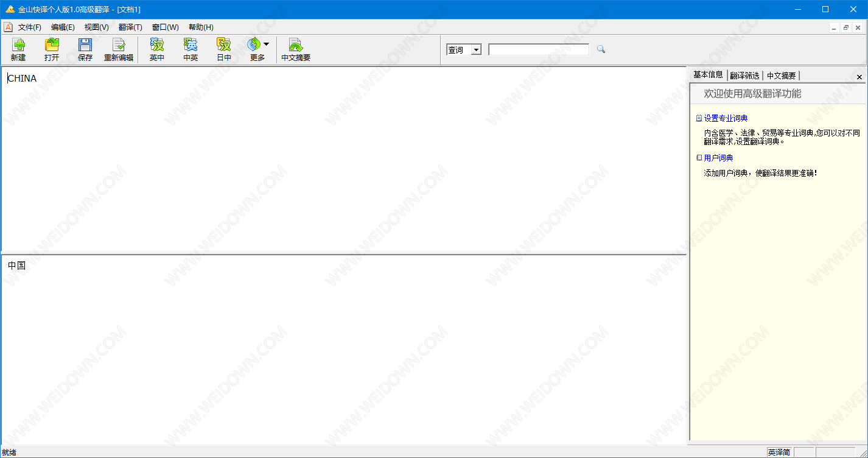The image size is (868, 458).
Task: Click the magnifier search icon
Action: pyautogui.click(x=601, y=49)
